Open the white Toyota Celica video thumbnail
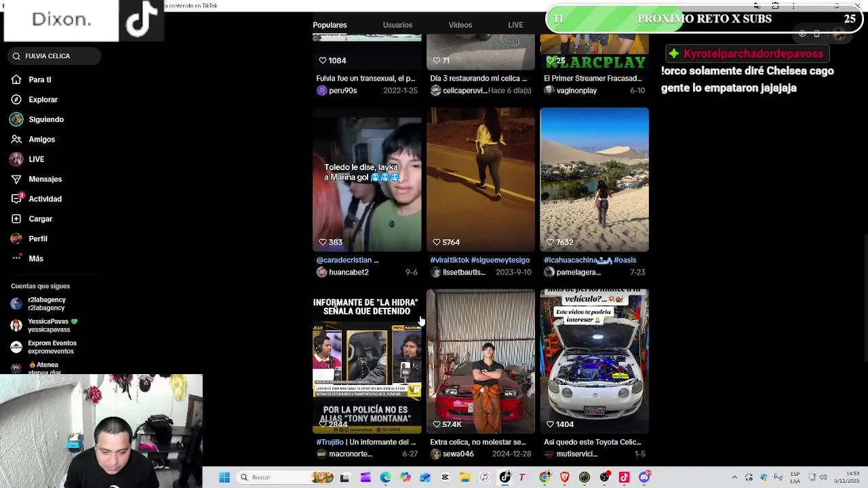The width and height of the screenshot is (868, 488). [x=594, y=362]
